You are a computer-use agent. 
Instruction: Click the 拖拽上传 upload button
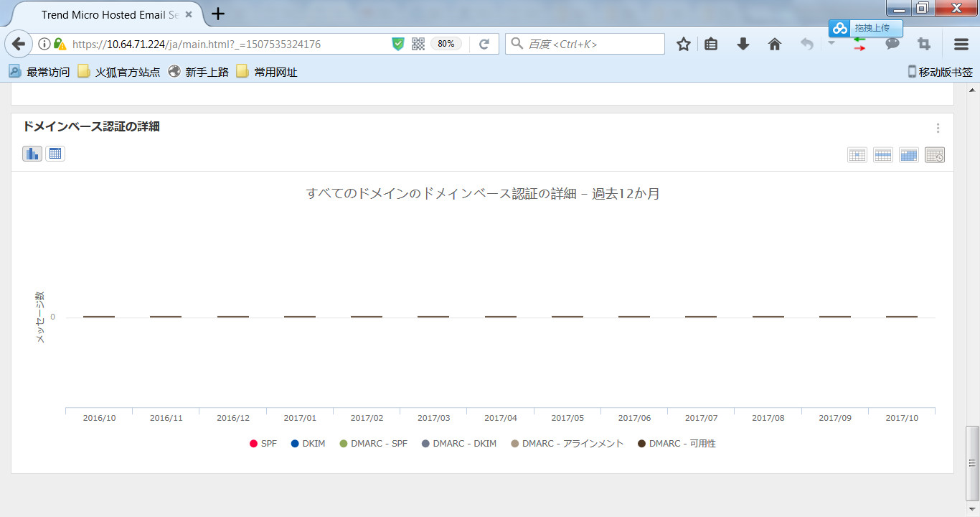(865, 28)
